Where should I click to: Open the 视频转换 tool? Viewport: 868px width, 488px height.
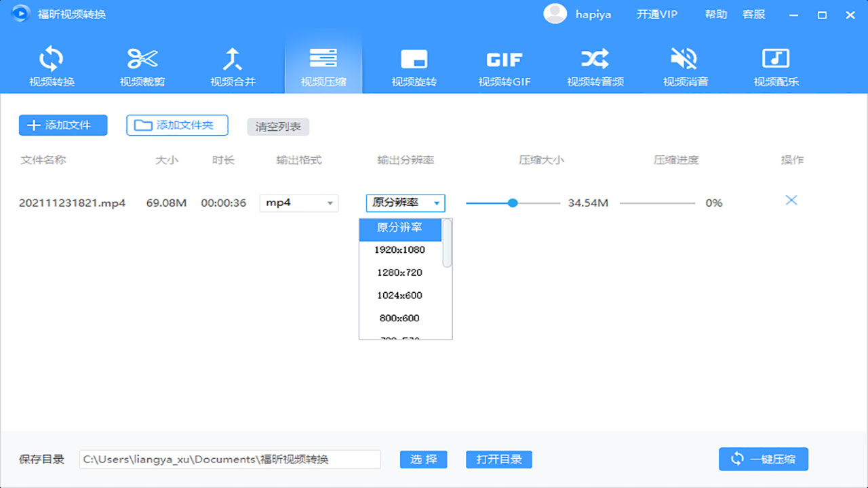(51, 66)
